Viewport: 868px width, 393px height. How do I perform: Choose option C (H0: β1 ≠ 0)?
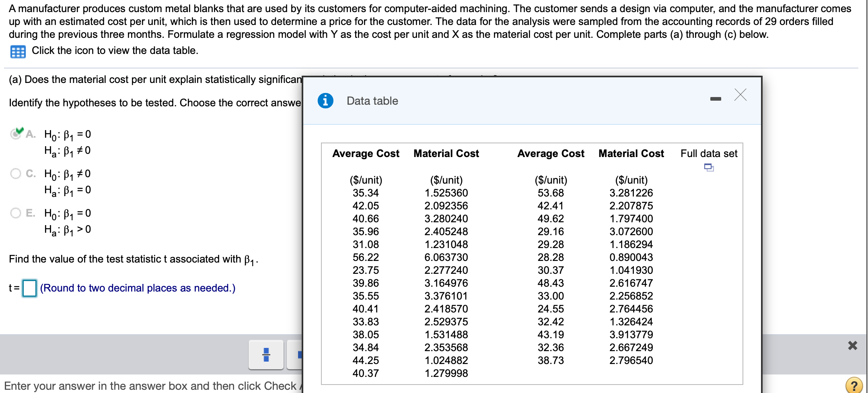click(16, 174)
